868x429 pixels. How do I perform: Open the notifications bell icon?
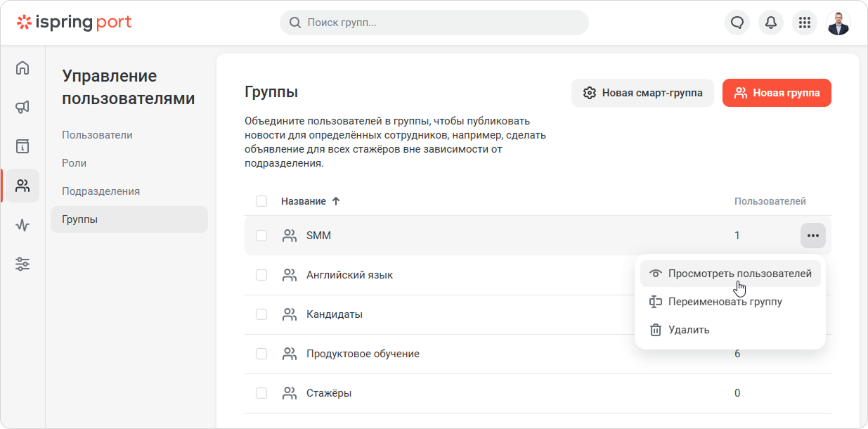pos(771,23)
